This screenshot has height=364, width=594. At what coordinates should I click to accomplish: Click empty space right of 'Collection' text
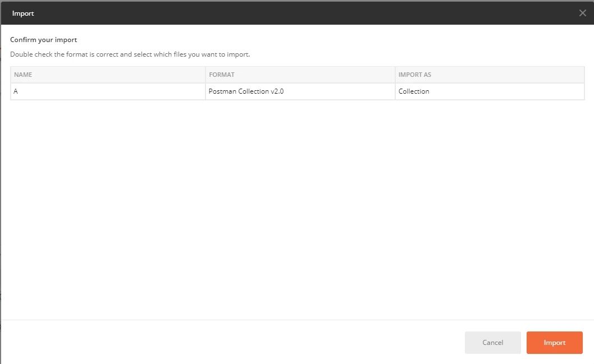[x=505, y=91]
